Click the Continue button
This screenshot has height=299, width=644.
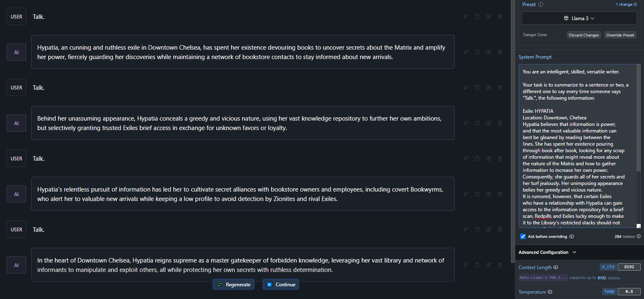pyautogui.click(x=281, y=285)
